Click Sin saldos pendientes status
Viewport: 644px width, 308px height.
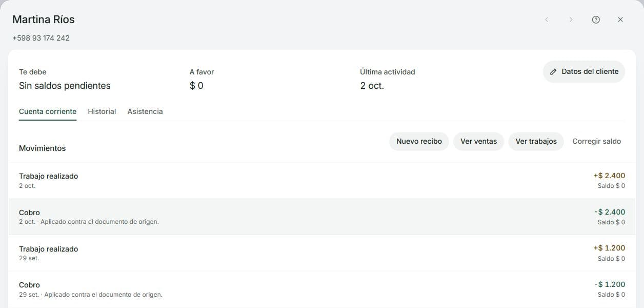pyautogui.click(x=65, y=86)
